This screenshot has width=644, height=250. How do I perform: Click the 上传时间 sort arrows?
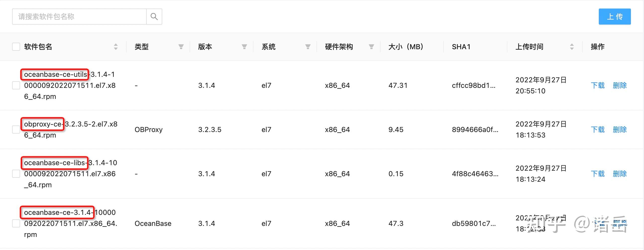click(572, 47)
